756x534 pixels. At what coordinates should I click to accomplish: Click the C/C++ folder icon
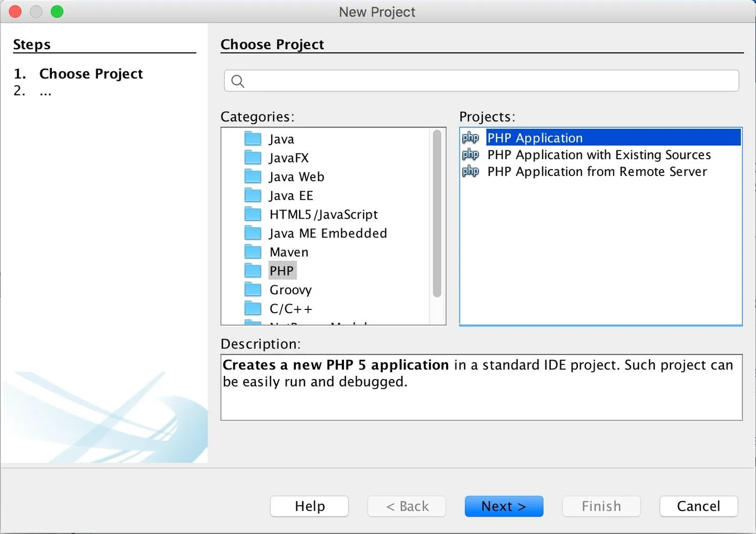click(253, 308)
